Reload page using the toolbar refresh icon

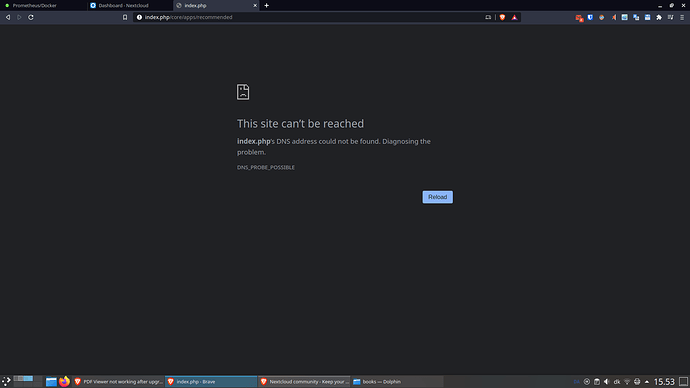tap(31, 17)
